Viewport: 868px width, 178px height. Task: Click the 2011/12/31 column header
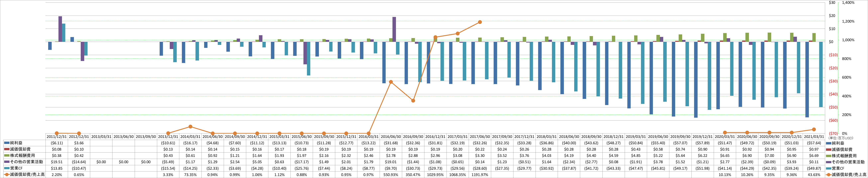(x=57, y=137)
